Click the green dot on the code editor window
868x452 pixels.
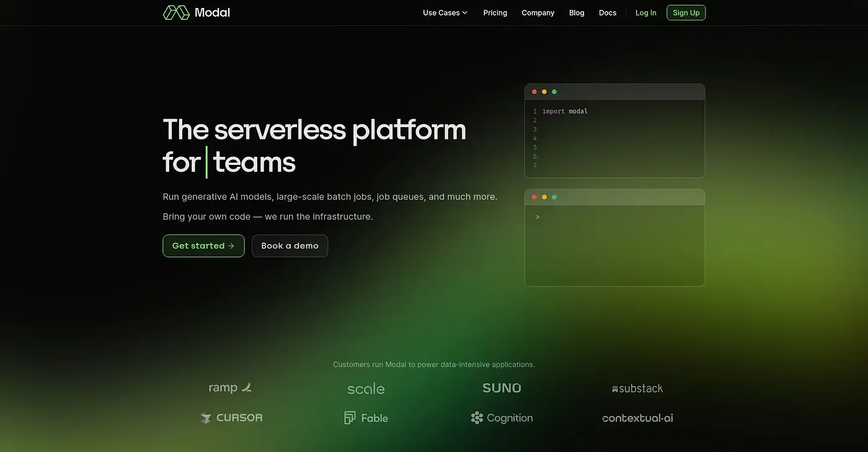click(554, 92)
